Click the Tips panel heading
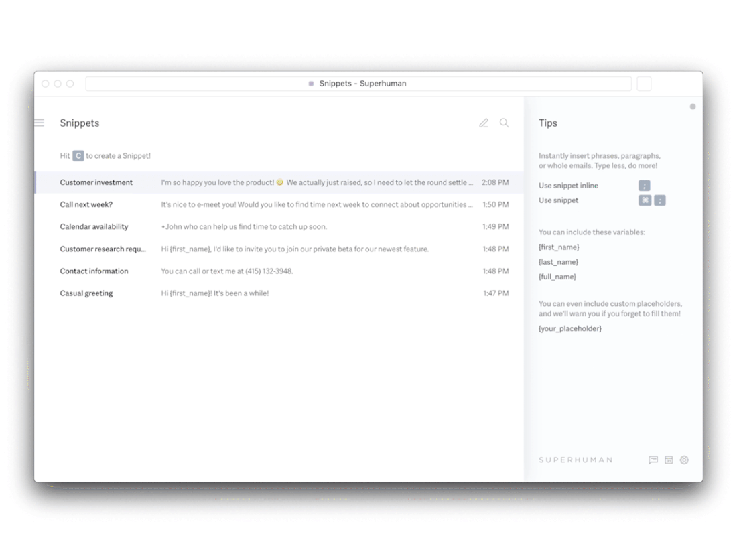The image size is (737, 560). coord(547,123)
